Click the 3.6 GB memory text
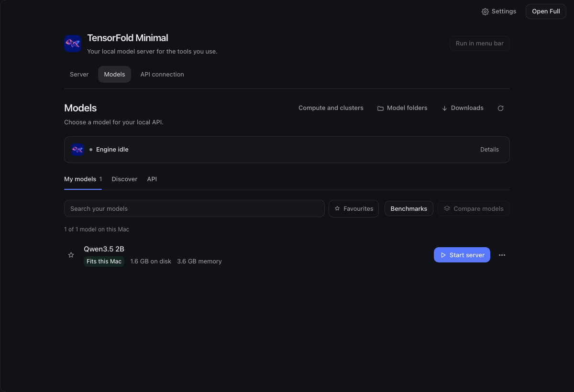 tap(199, 261)
